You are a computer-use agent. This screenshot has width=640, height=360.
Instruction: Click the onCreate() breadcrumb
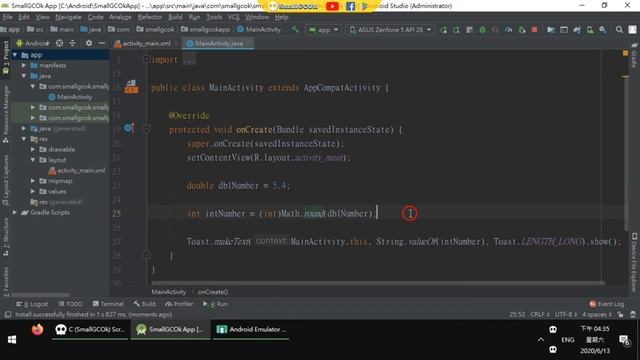(213, 292)
